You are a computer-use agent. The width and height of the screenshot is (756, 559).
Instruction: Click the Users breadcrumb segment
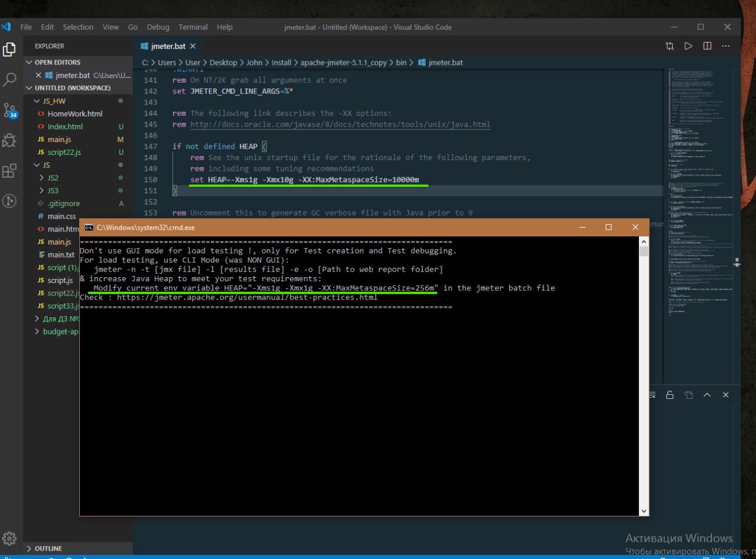(x=167, y=62)
